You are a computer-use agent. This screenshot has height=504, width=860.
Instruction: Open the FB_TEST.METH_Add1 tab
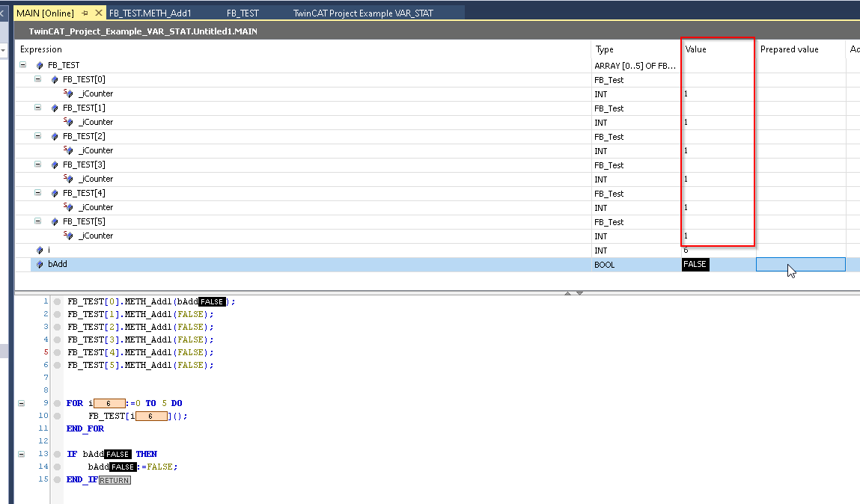click(150, 13)
